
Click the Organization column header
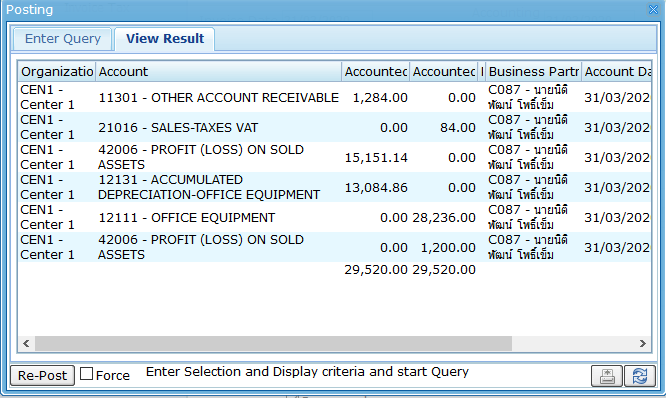pyautogui.click(x=57, y=71)
